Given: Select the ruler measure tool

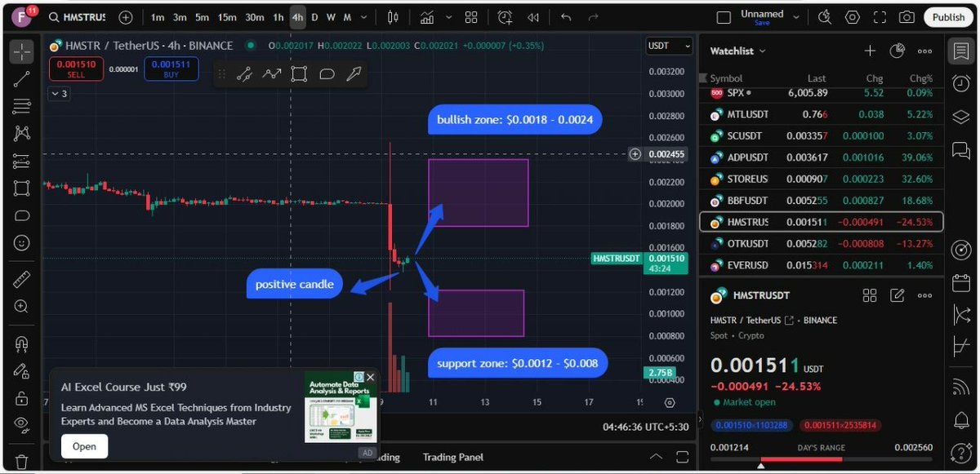Looking at the screenshot, I should 22,280.
